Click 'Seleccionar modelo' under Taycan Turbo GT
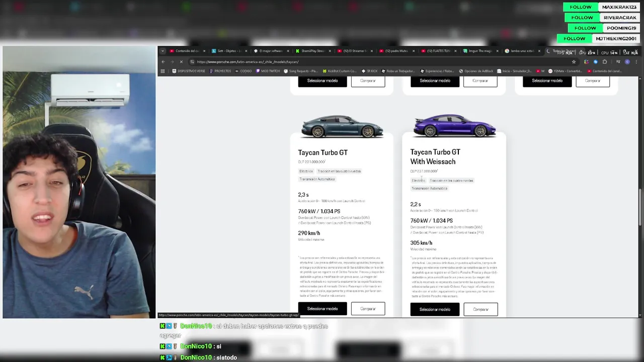Viewport: 644px width, 362px height. 323,309
